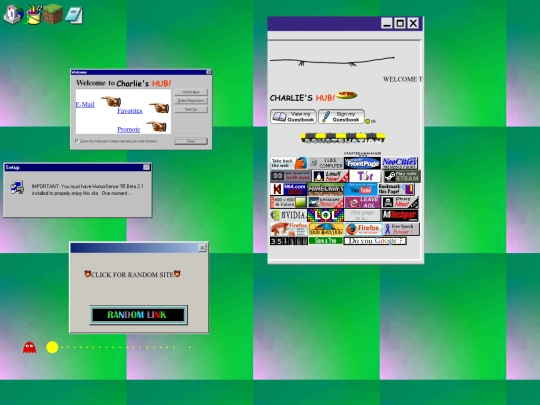
Task: Click the 800 x 600 colors badge
Action: tap(288, 202)
